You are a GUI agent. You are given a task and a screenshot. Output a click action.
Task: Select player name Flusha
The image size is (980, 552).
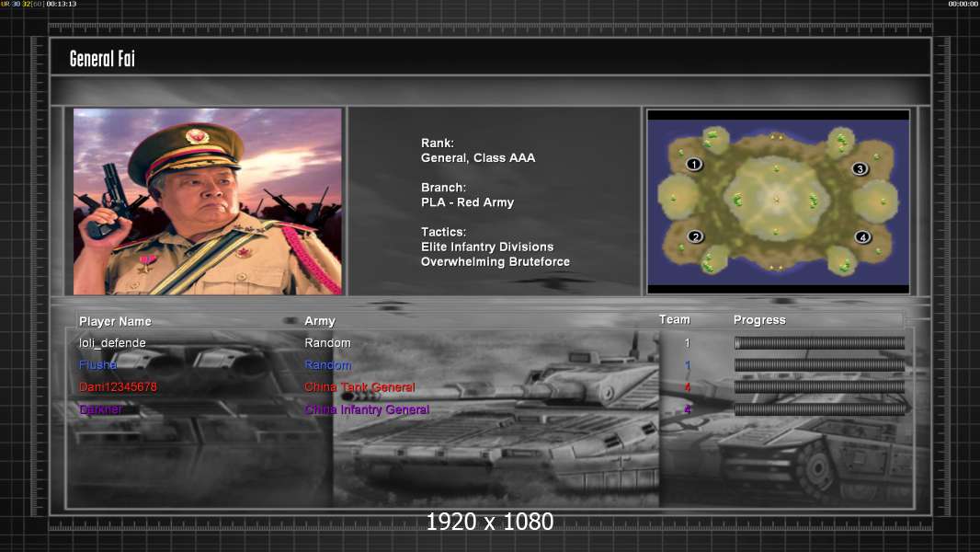[97, 364]
